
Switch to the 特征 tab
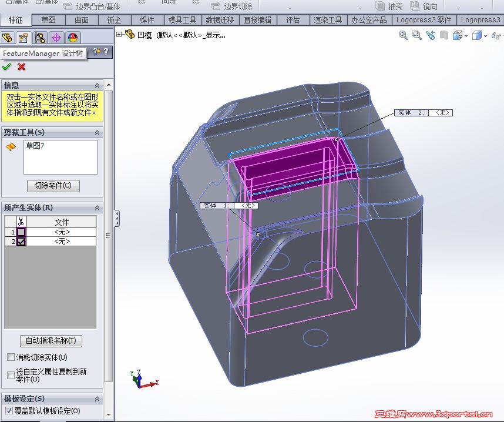coord(15,20)
